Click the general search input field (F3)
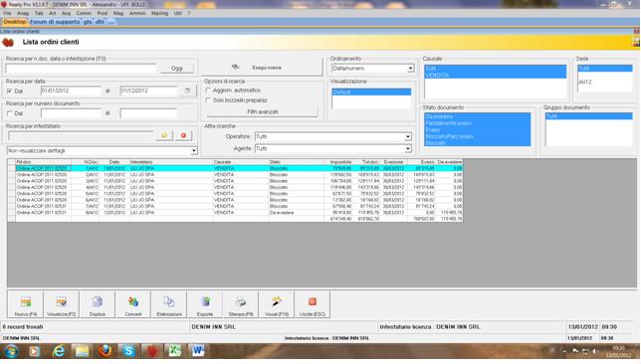This screenshot has width=641, height=364. point(81,69)
